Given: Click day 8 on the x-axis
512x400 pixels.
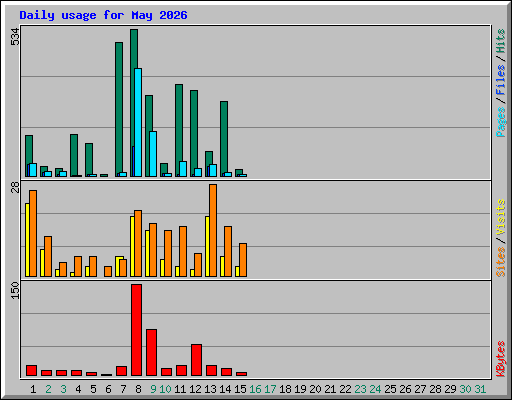Looking at the screenshot, I should coord(138,389).
